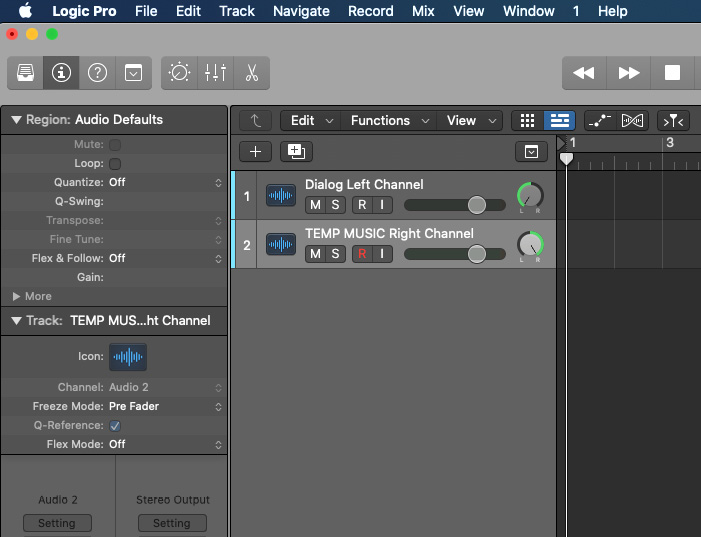This screenshot has height=537, width=701.
Task: Open the Editors scissors icon
Action: coord(252,72)
